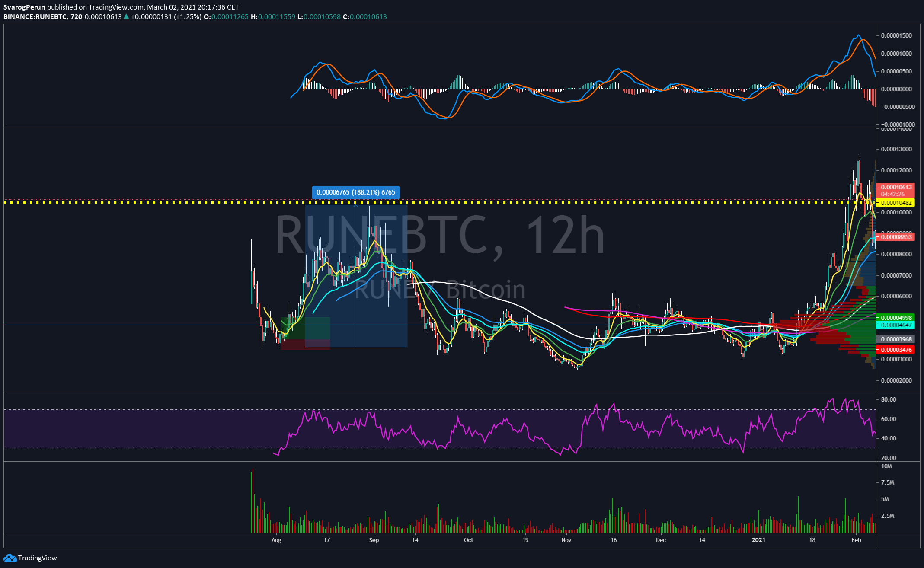Click the gray 0.00003968 price label
The image size is (924, 568).
896,339
